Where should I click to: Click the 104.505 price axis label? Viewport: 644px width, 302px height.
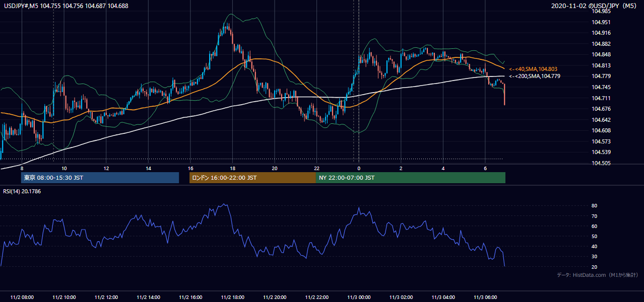click(x=601, y=163)
